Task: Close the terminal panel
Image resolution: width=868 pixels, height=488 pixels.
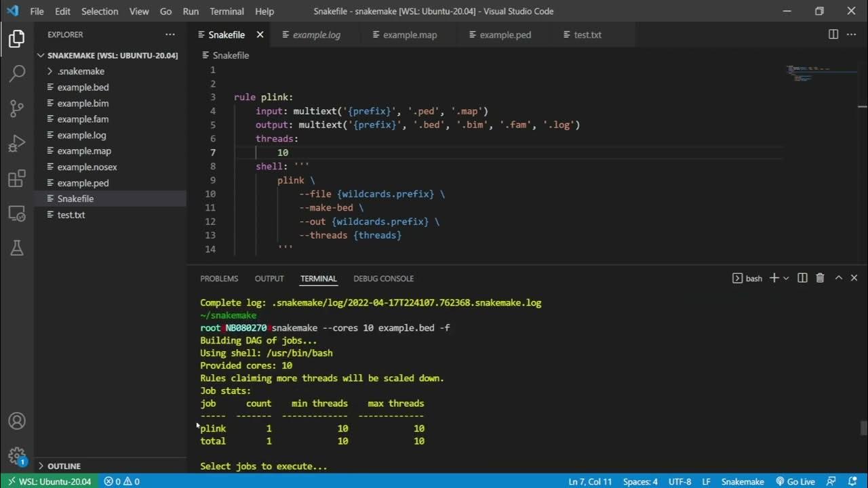Action: click(x=854, y=278)
